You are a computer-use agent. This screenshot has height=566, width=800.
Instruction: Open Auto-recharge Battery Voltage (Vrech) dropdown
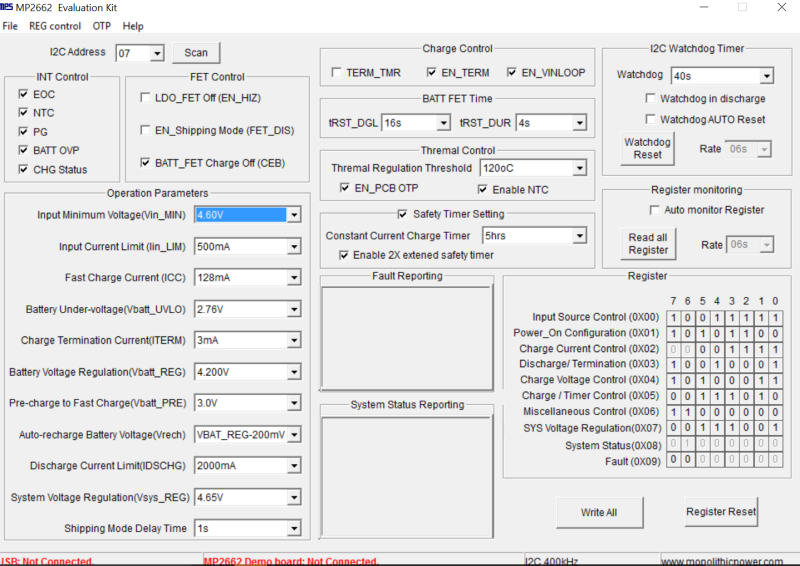[294, 435]
